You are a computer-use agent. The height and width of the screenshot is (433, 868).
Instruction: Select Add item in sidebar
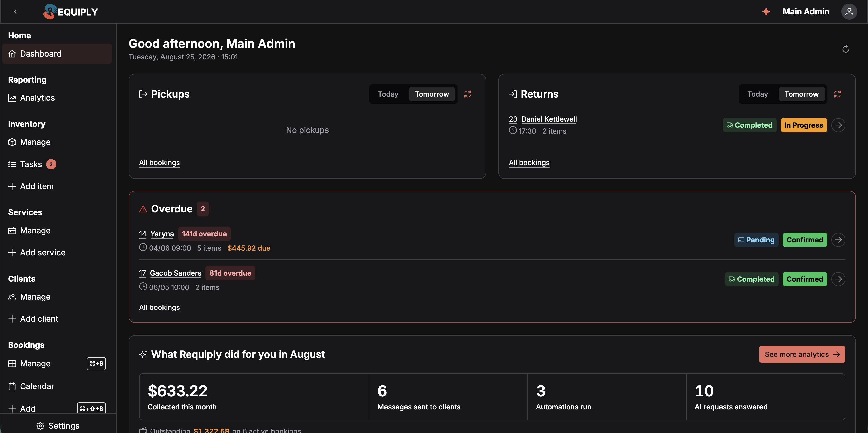point(57,186)
